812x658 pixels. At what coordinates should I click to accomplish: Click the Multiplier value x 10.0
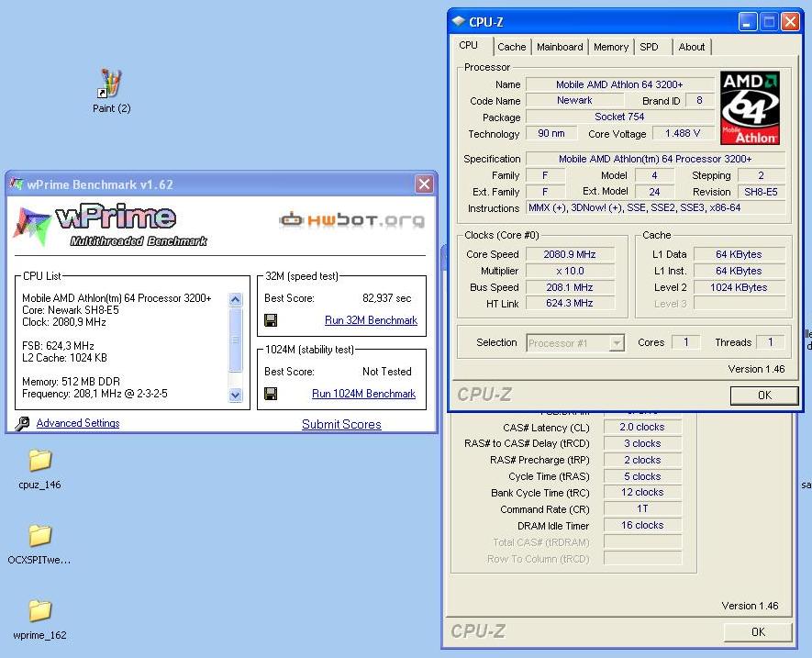point(570,271)
